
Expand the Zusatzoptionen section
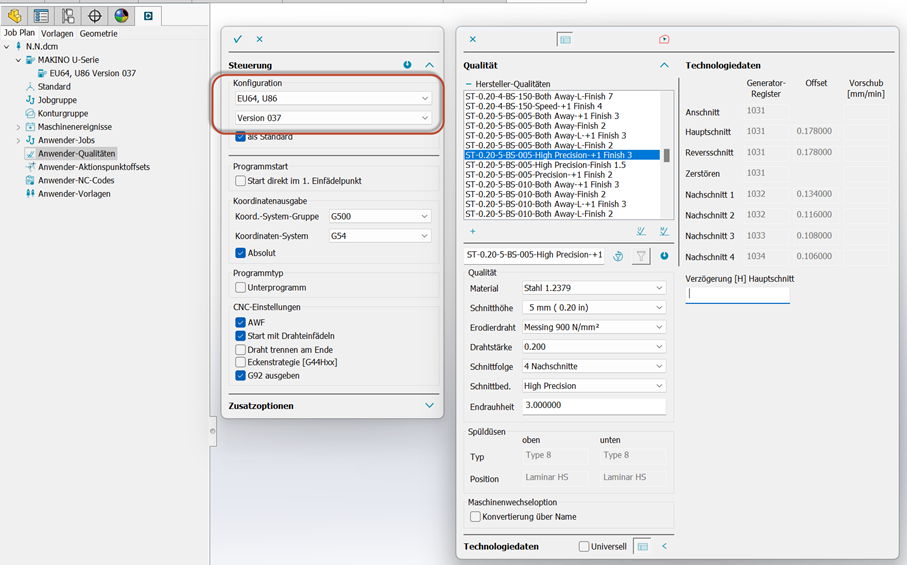[429, 406]
